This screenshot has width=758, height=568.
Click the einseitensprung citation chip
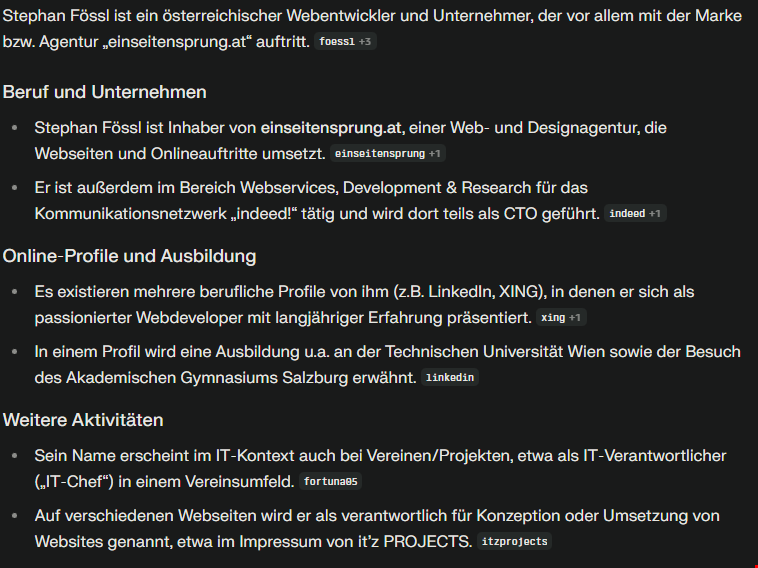388,154
